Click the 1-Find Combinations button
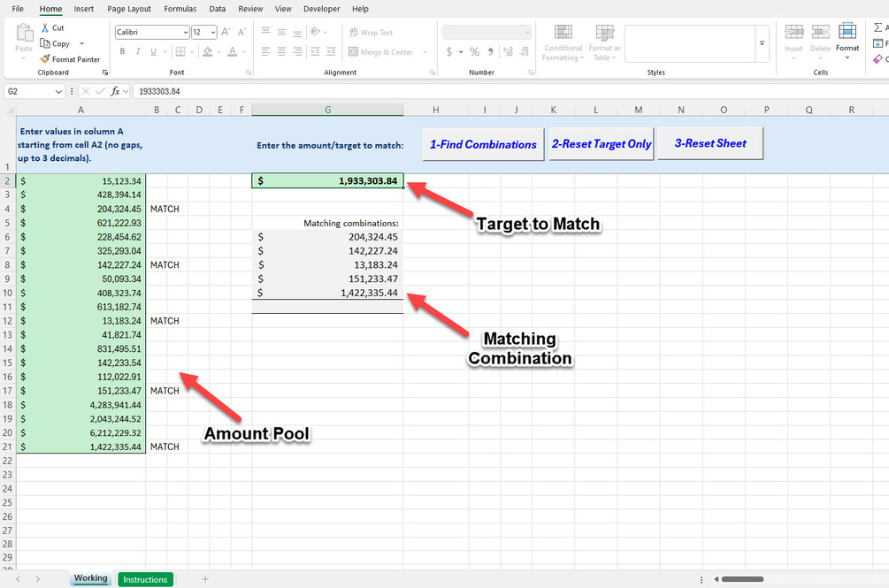 (482, 144)
